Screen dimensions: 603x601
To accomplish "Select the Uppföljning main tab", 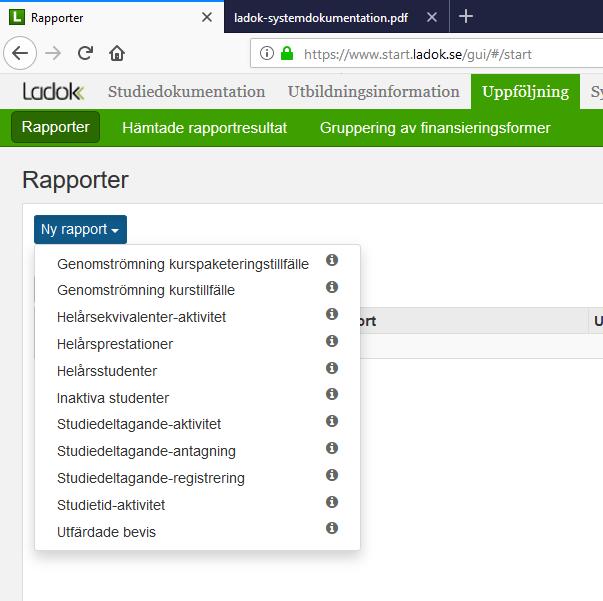I will click(x=525, y=92).
